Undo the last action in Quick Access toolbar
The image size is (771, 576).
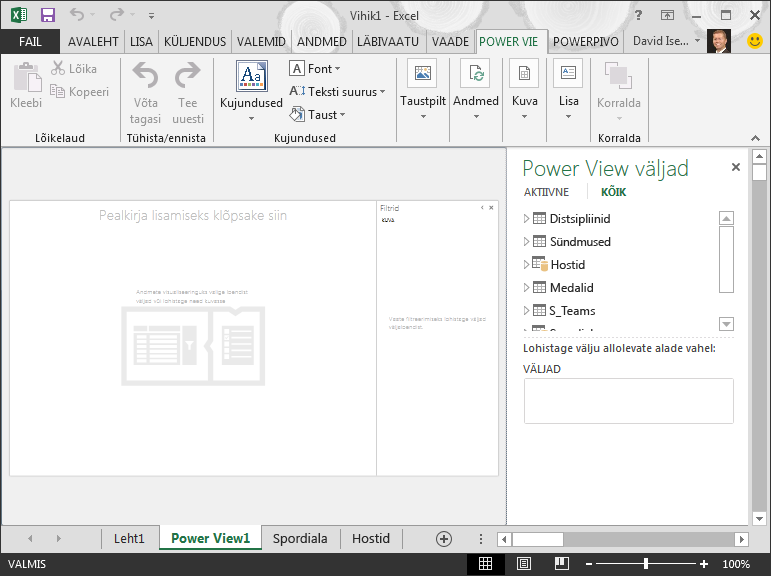77,15
